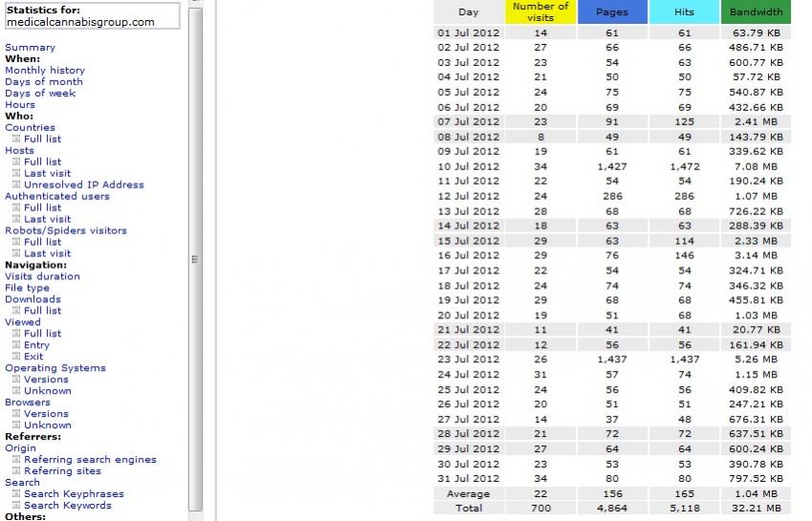Click the icon next to Unresolved IP Address

(16, 185)
